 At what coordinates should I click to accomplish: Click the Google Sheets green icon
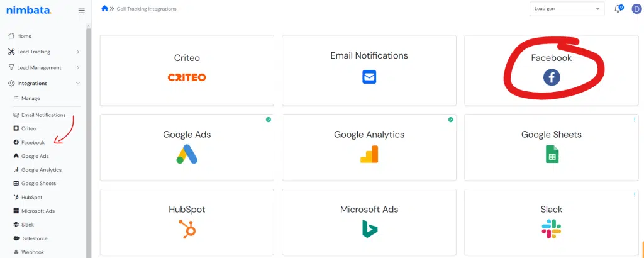(552, 154)
